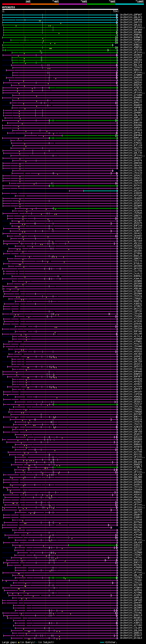
Task: Open hit UniRef100_Q9FW48
Action: (x=131, y=20)
